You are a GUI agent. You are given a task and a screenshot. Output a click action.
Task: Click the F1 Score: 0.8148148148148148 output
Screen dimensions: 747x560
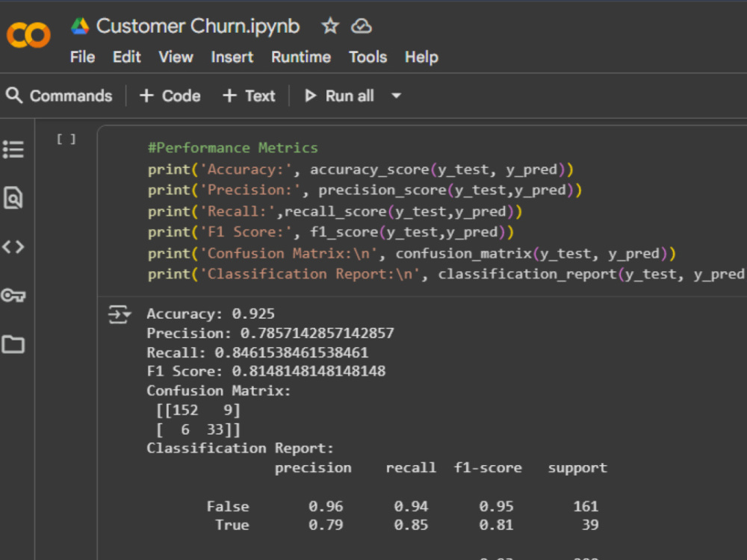[x=267, y=371]
